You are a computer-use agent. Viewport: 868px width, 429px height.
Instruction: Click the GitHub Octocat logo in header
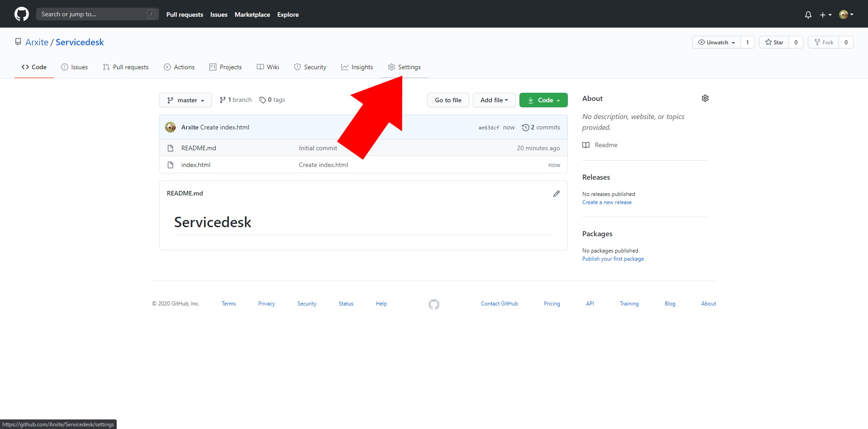click(x=22, y=14)
